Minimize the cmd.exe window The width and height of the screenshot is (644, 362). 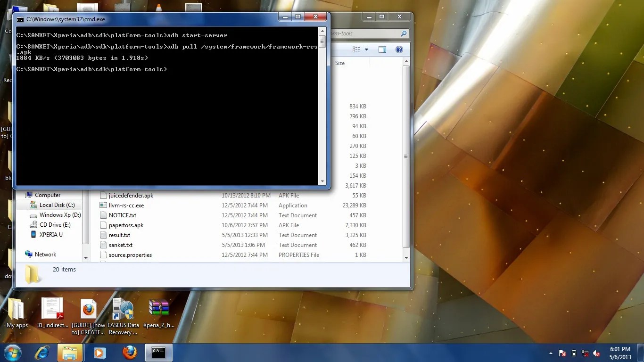click(x=285, y=16)
